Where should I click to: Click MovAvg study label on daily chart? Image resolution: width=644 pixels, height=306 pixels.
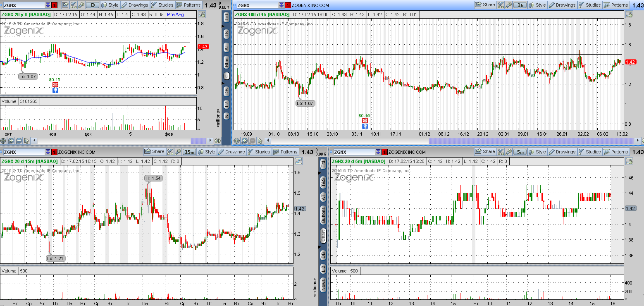[x=177, y=14]
